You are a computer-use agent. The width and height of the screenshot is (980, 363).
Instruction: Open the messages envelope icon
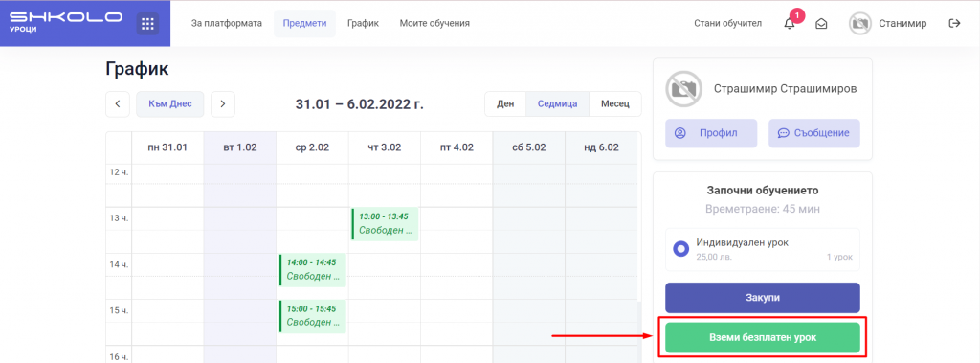coord(821,24)
